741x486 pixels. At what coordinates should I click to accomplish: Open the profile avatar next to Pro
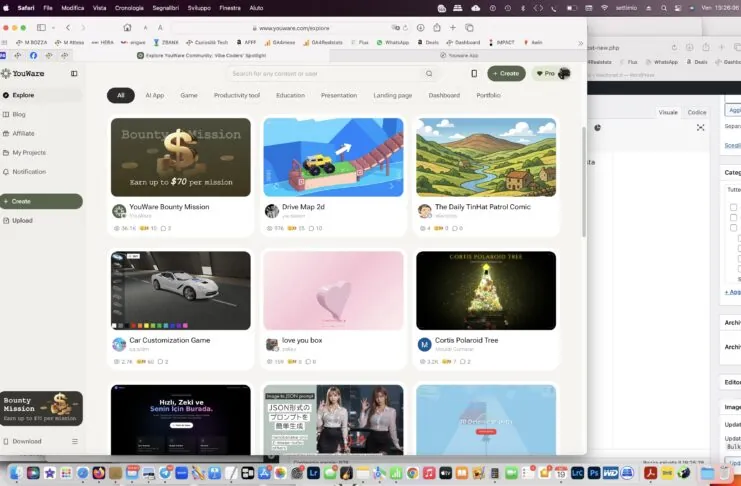pos(564,73)
